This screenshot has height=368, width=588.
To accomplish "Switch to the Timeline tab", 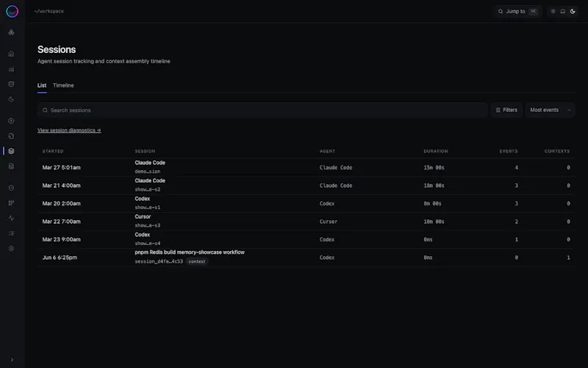I will 63,85.
